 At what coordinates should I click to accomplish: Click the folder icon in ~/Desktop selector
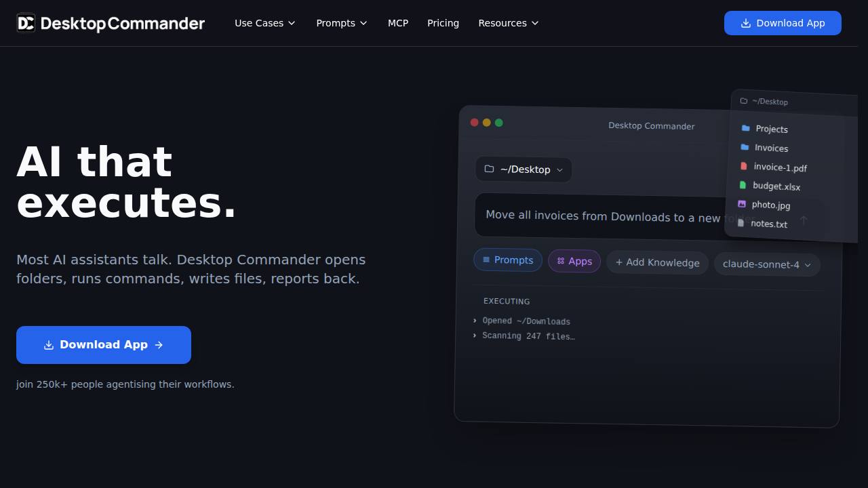point(489,169)
